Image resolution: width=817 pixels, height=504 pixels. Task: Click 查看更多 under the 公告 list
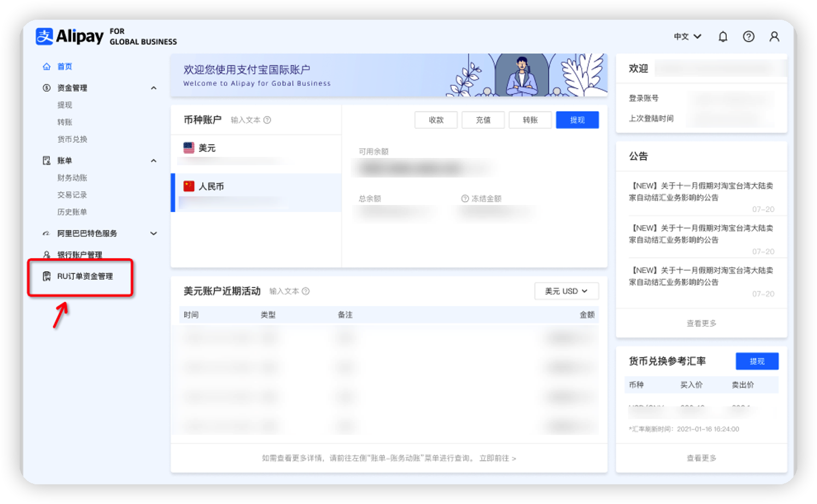pyautogui.click(x=702, y=324)
